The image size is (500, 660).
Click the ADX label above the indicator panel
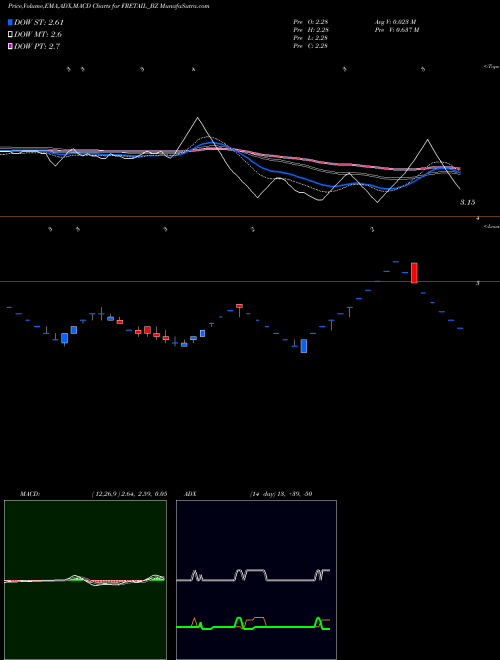point(190,494)
